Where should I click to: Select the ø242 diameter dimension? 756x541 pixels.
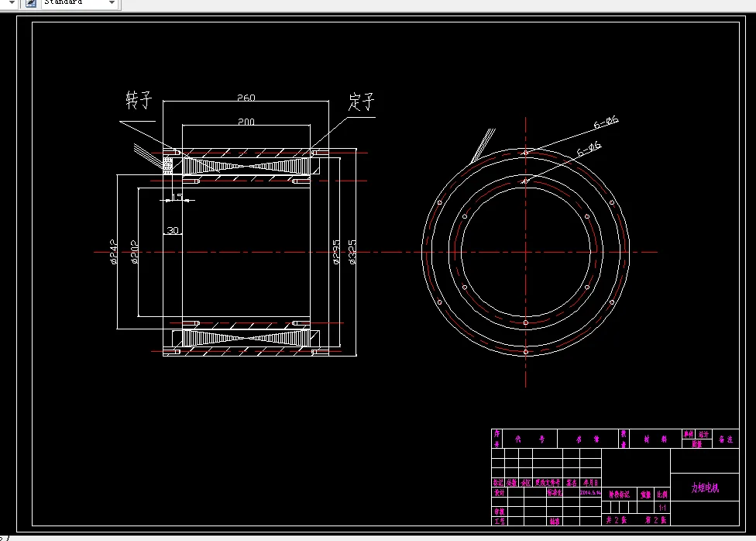click(x=114, y=251)
